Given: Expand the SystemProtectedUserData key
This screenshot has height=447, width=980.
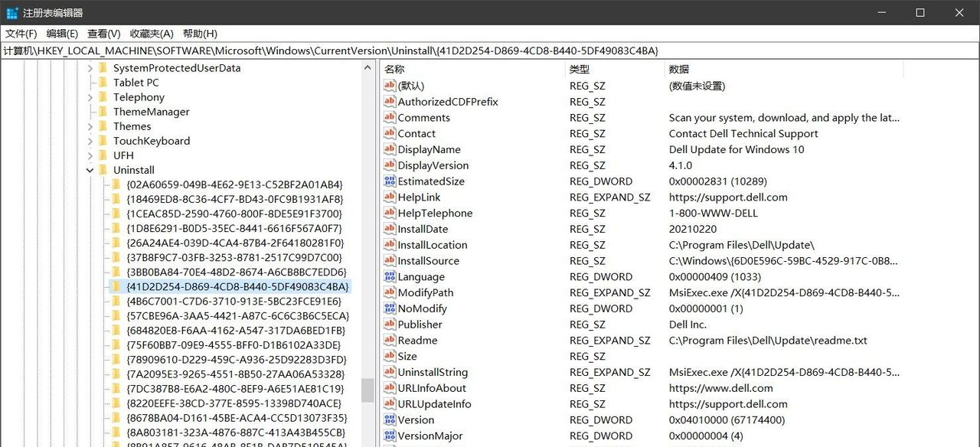Looking at the screenshot, I should tap(90, 68).
